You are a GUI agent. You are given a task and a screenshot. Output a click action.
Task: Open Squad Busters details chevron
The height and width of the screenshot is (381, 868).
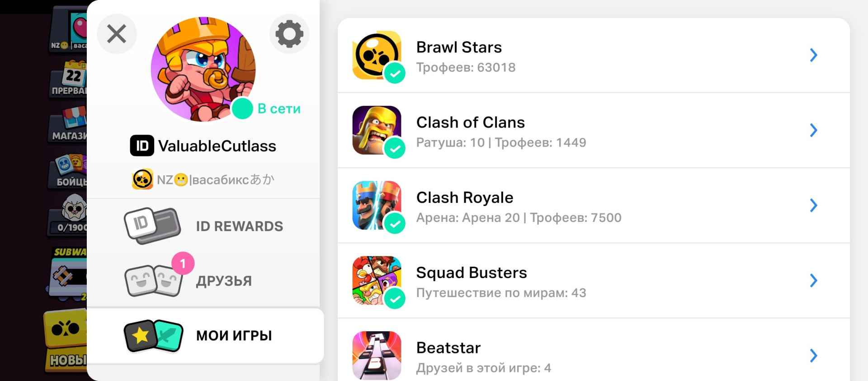pyautogui.click(x=813, y=280)
